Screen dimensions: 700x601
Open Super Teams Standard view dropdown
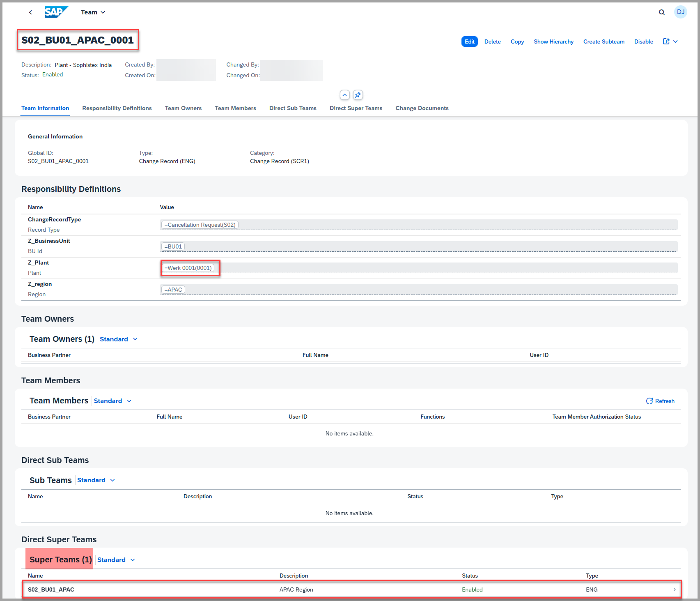click(x=116, y=560)
